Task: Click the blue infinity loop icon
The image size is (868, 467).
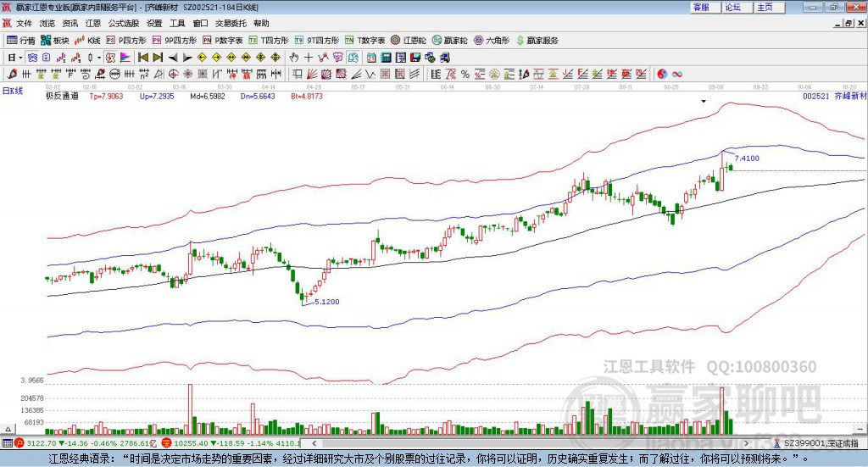Action: [677, 74]
